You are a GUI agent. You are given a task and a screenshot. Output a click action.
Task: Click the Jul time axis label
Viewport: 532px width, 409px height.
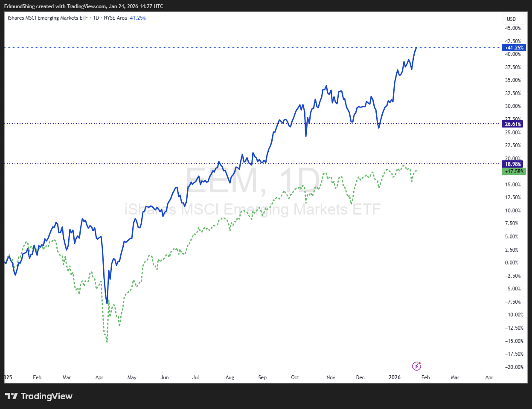pyautogui.click(x=196, y=377)
